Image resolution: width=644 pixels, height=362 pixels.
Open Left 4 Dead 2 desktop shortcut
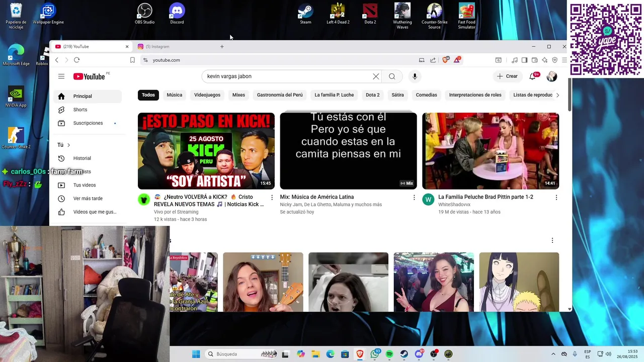[x=338, y=14]
